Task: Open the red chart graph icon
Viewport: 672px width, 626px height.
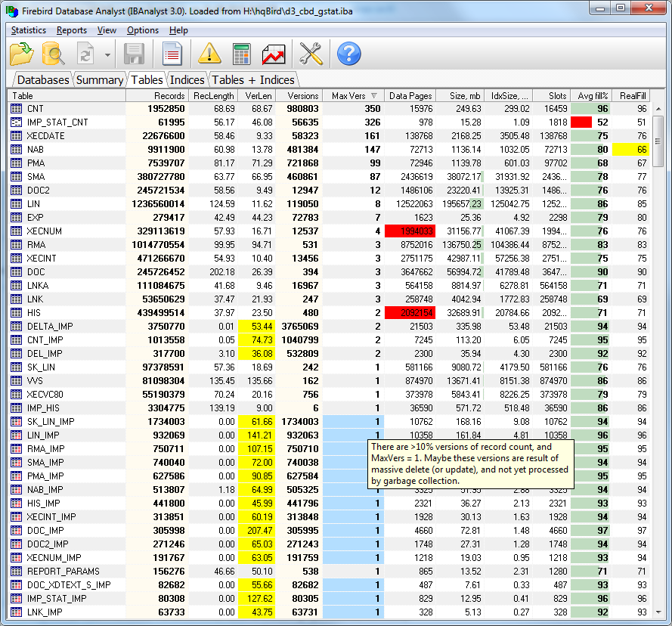Action: 274,54
